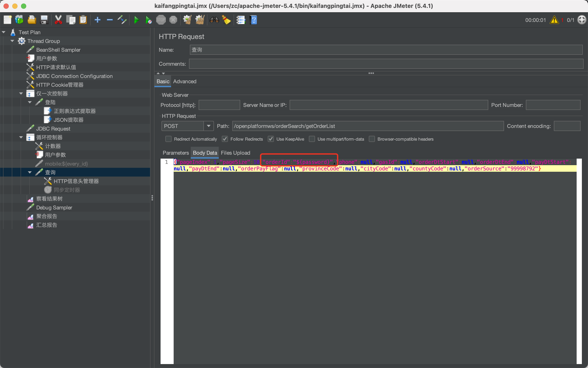
Task: Click the Comments input field
Action: tap(386, 64)
